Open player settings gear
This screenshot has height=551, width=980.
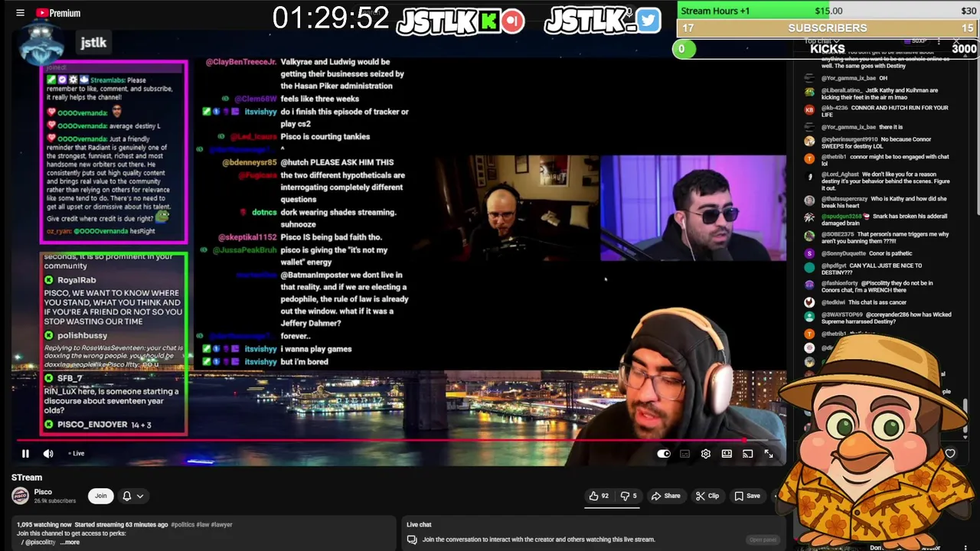706,454
